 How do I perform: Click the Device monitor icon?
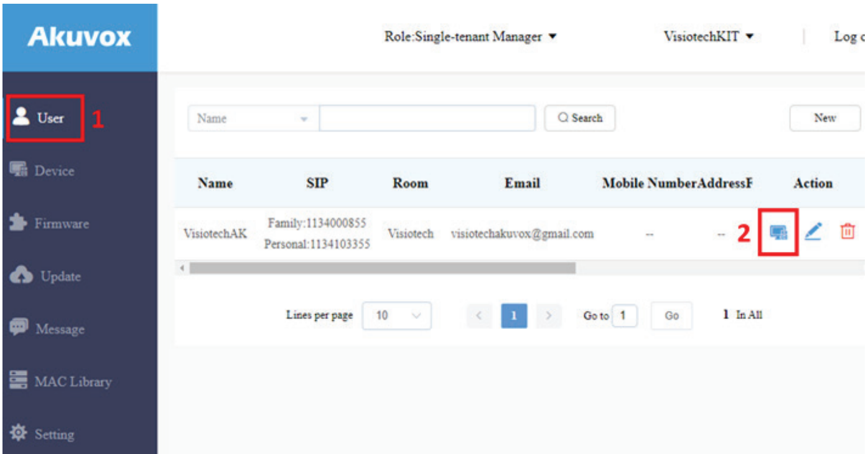click(19, 170)
